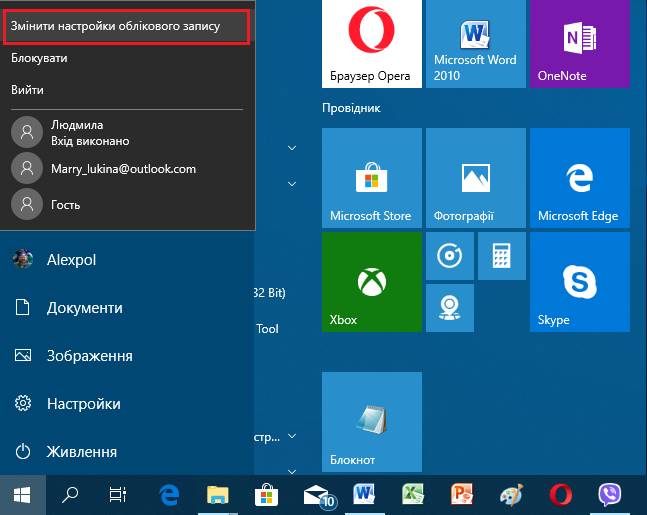Click the 'Tool' app list item
Image resolution: width=647 pixels, height=515 pixels.
pyautogui.click(x=267, y=329)
